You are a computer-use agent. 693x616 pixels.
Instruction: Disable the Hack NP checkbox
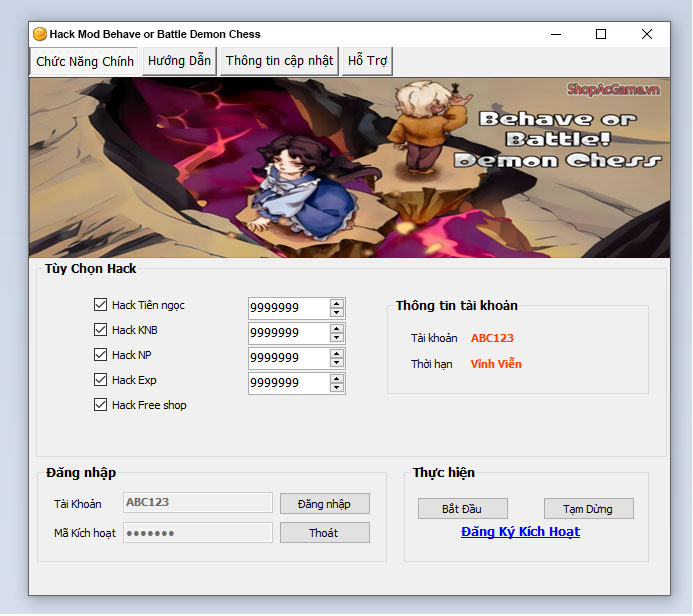(100, 354)
